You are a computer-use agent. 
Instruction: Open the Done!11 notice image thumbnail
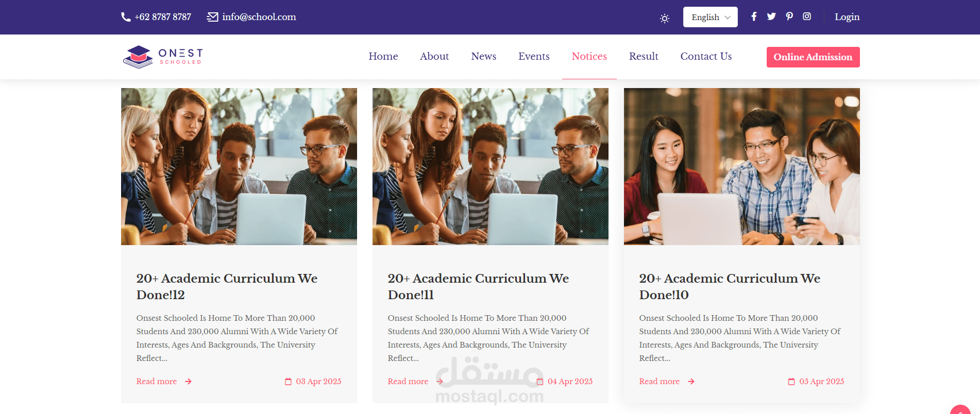[x=491, y=166]
